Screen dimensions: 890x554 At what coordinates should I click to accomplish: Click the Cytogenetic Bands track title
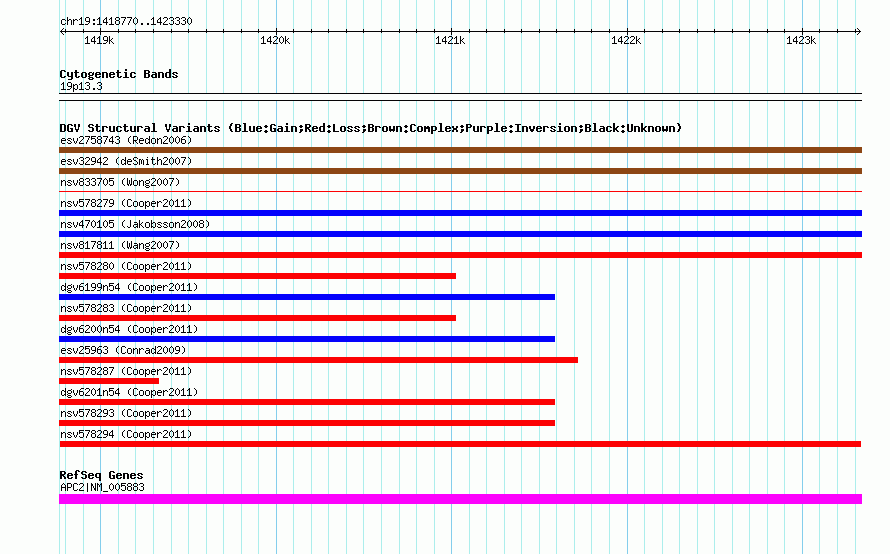coord(119,74)
